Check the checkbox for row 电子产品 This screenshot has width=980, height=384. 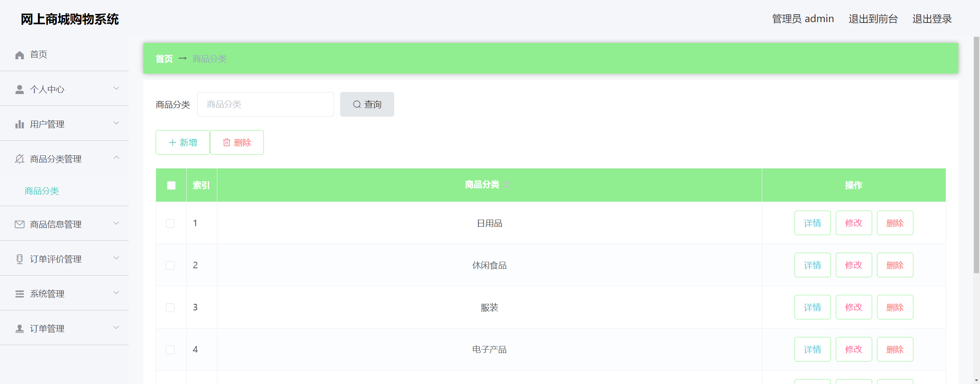(x=170, y=350)
